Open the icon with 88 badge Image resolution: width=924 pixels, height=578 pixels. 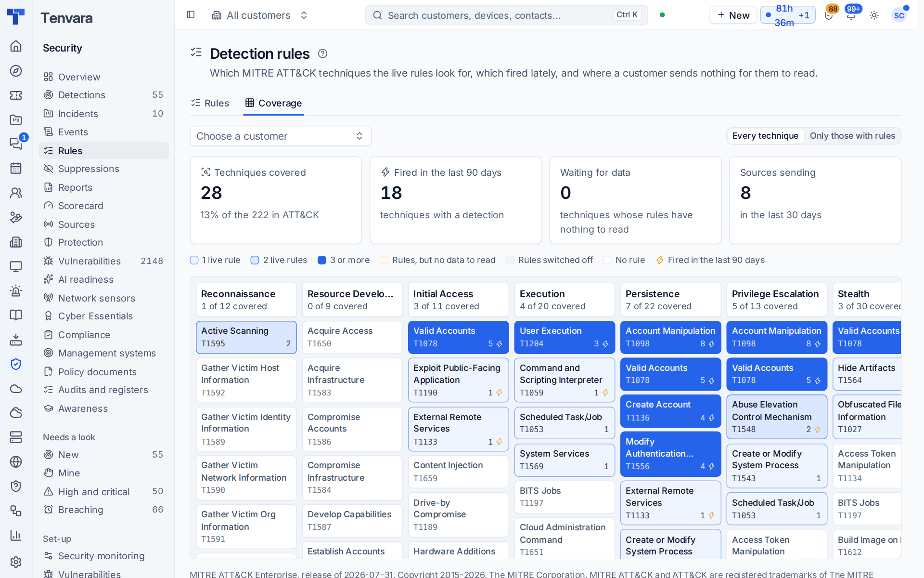pos(829,15)
